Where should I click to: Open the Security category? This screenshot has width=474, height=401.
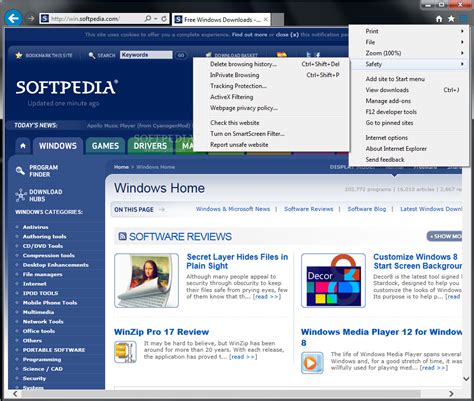point(34,379)
